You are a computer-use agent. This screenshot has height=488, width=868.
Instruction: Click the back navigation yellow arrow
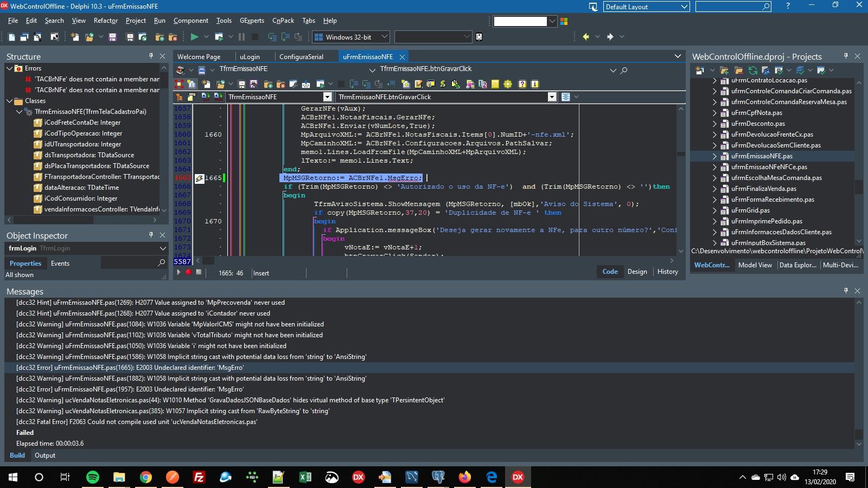586,37
